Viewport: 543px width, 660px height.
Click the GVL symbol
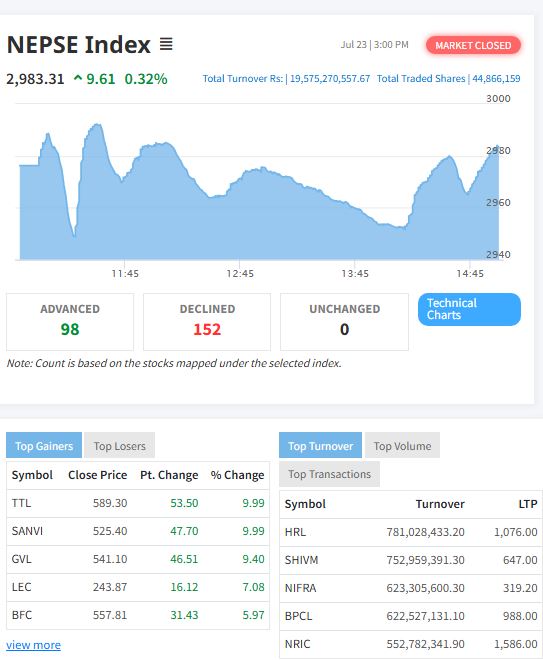pyautogui.click(x=21, y=559)
